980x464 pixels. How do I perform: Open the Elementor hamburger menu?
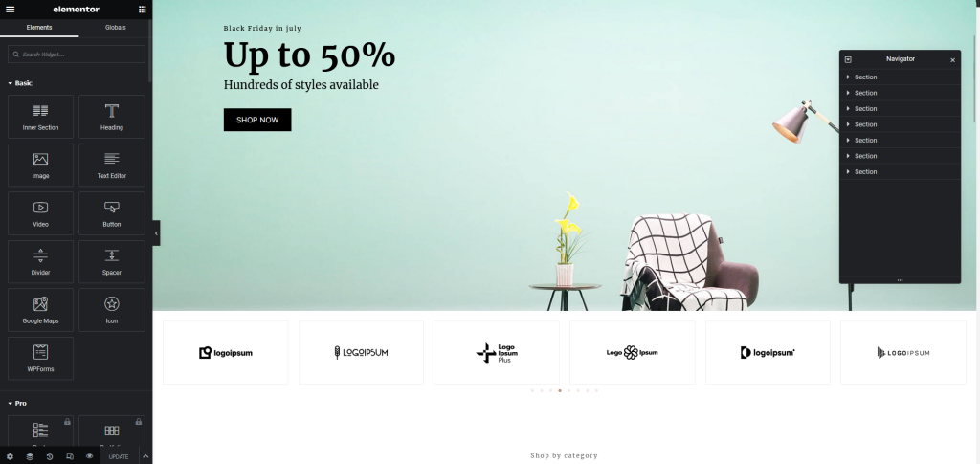[10, 10]
